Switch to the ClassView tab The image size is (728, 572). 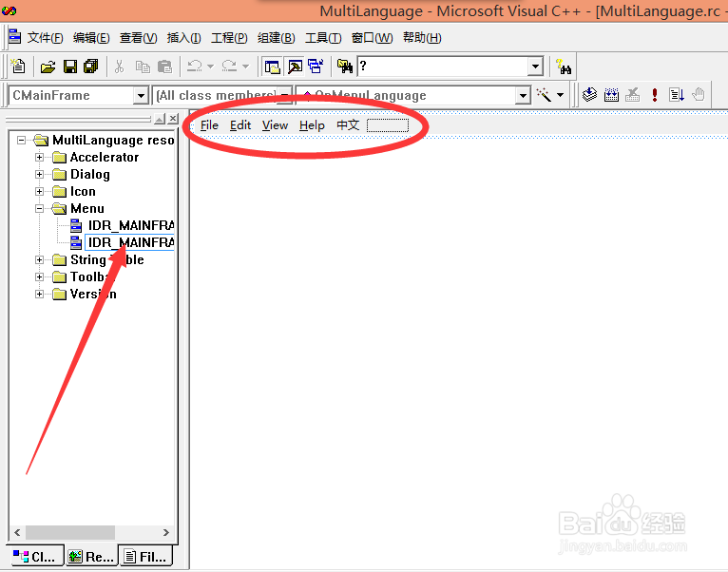point(36,556)
